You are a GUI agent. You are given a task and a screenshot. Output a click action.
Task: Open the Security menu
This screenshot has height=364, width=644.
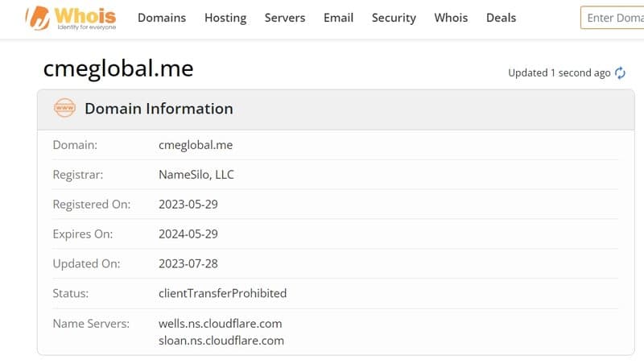coord(394,18)
